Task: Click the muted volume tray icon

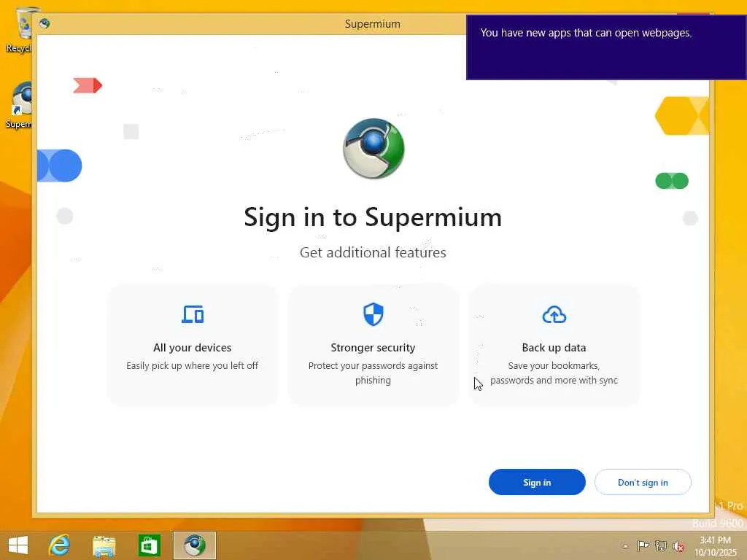Action: (x=678, y=546)
